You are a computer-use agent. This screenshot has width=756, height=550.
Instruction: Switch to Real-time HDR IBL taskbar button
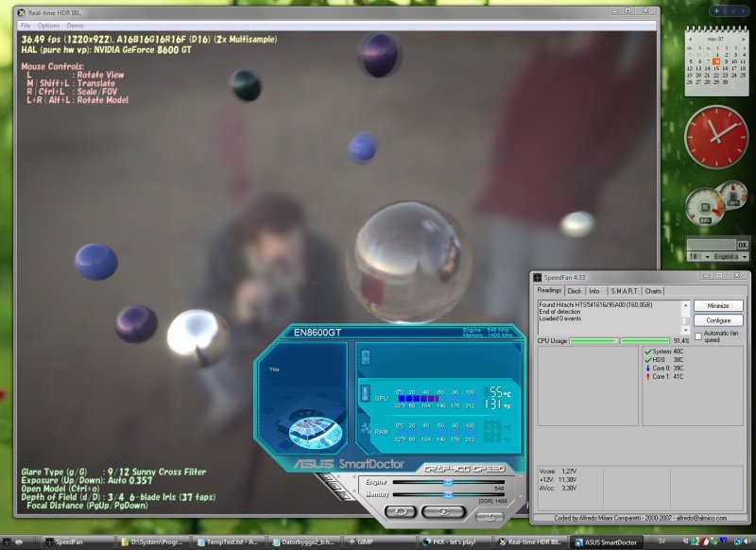tap(530, 542)
